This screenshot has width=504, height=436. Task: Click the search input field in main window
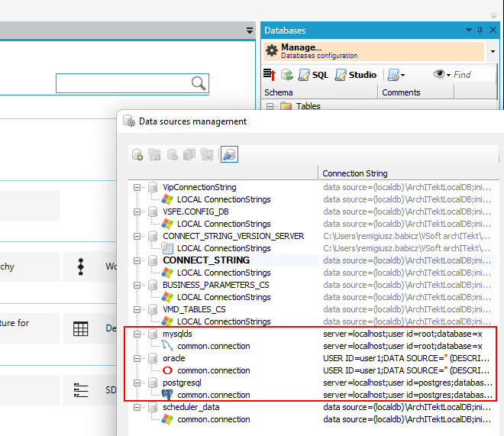pos(132,83)
